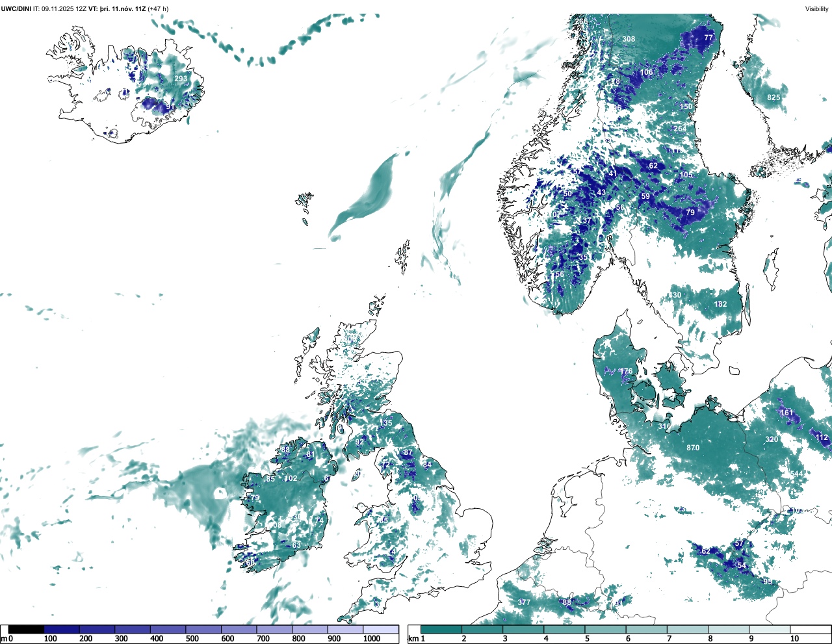Click the '59' value in central Sweden
Viewport: 832px width, 644px height.
point(645,196)
